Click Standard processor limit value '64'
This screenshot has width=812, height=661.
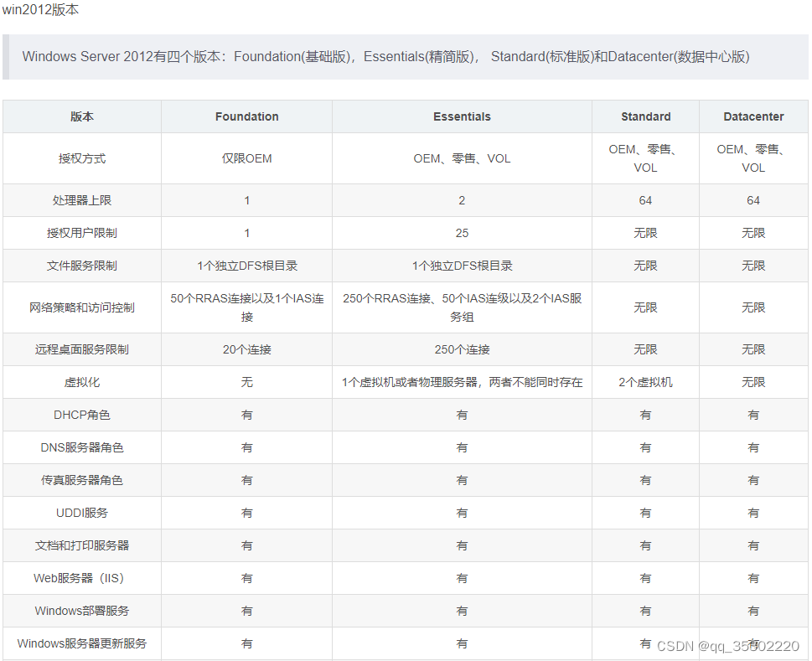pyautogui.click(x=645, y=200)
